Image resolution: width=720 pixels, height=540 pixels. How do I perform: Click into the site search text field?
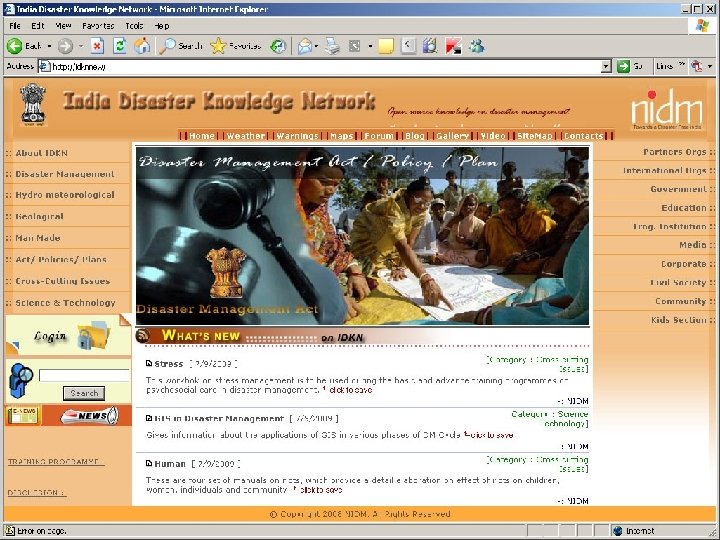click(85, 376)
